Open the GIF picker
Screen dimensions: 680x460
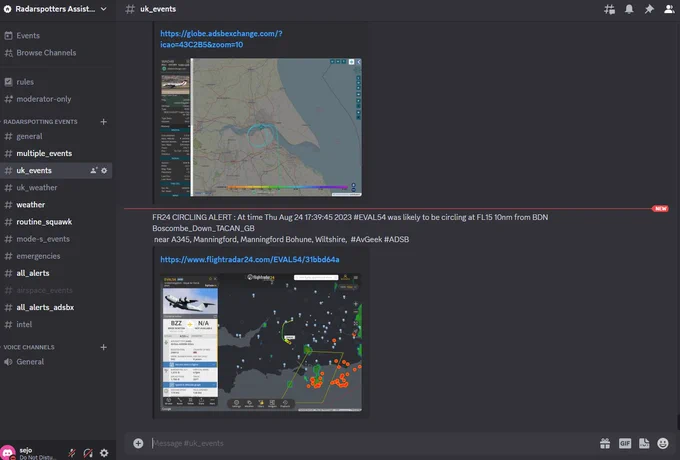[625, 443]
